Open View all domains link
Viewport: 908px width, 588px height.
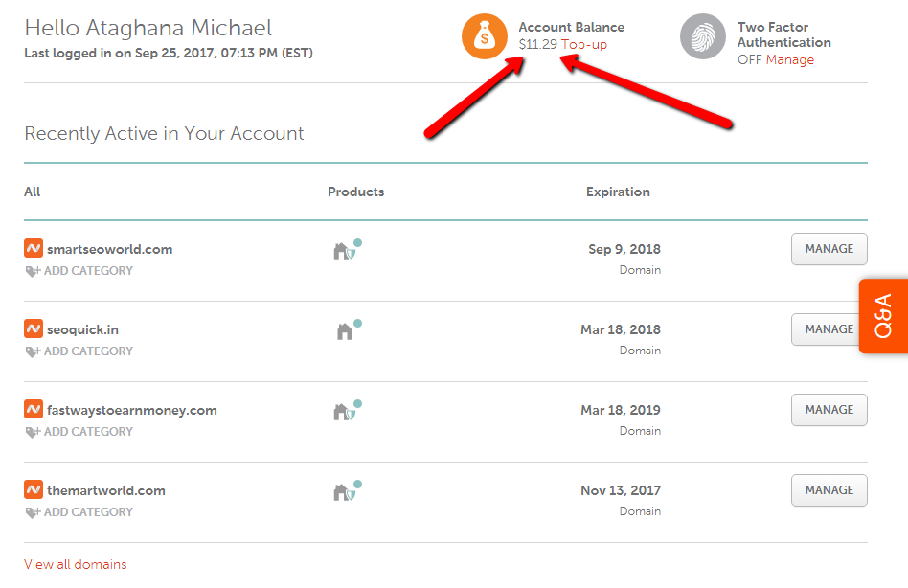(76, 564)
